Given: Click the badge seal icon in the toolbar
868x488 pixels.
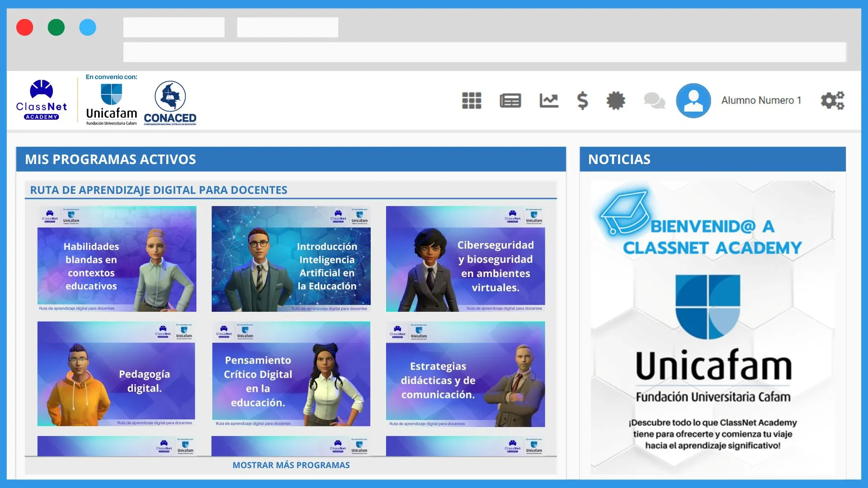Looking at the screenshot, I should [x=616, y=100].
